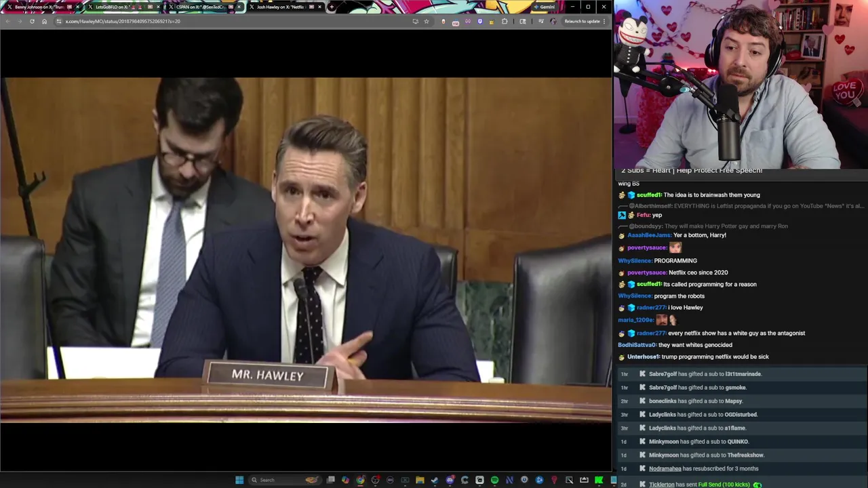Select 'Sabre7golf has gifted a sub to gsmoke' row
The image size is (868, 488).
[741, 388]
